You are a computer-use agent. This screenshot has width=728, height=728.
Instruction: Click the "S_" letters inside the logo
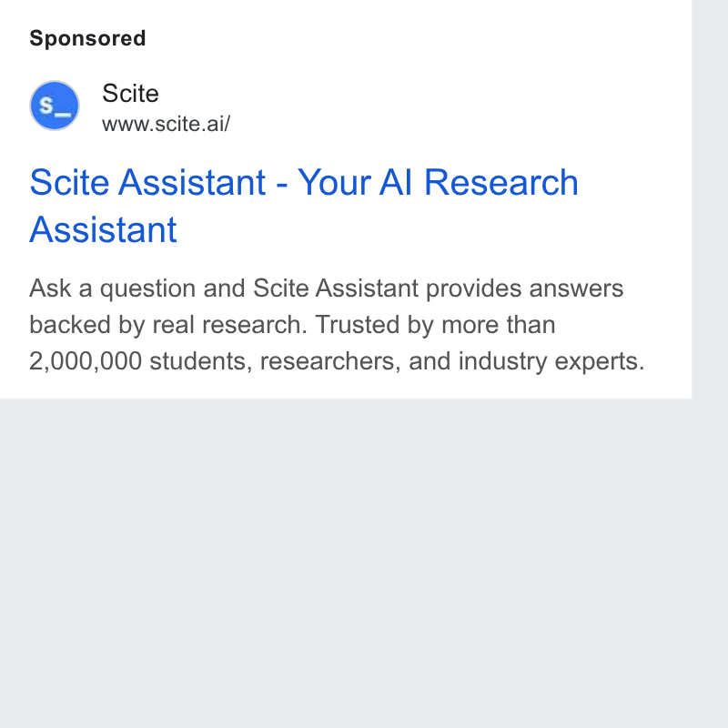tap(56, 106)
